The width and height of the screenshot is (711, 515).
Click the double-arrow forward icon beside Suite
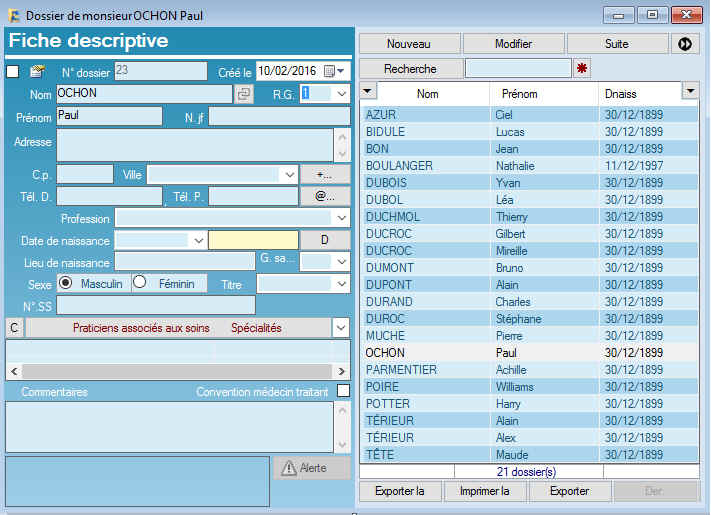(x=685, y=44)
